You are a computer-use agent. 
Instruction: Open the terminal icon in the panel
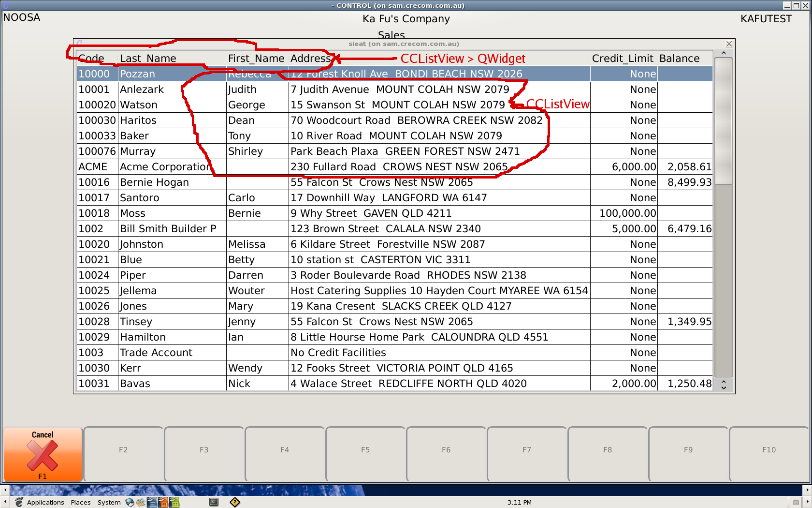(214, 502)
